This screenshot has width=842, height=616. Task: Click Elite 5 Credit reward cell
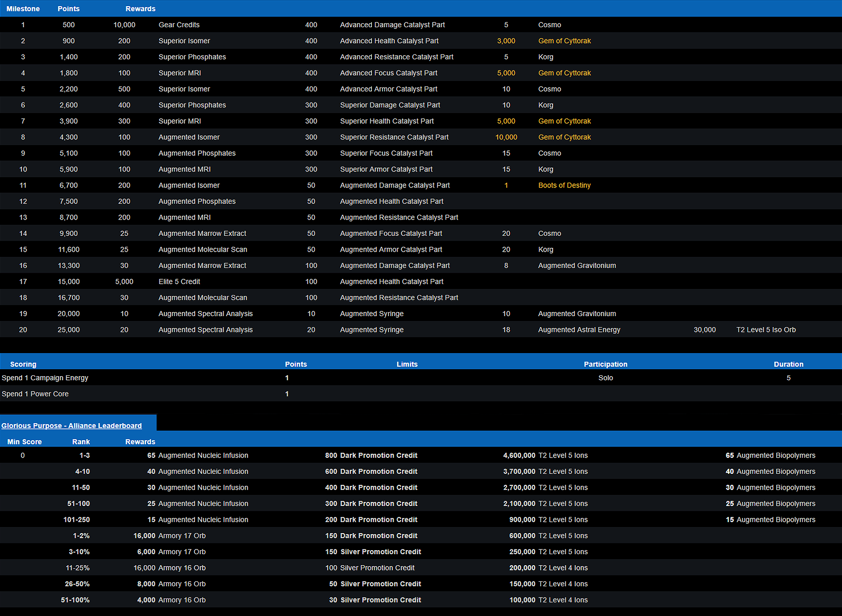pos(179,281)
